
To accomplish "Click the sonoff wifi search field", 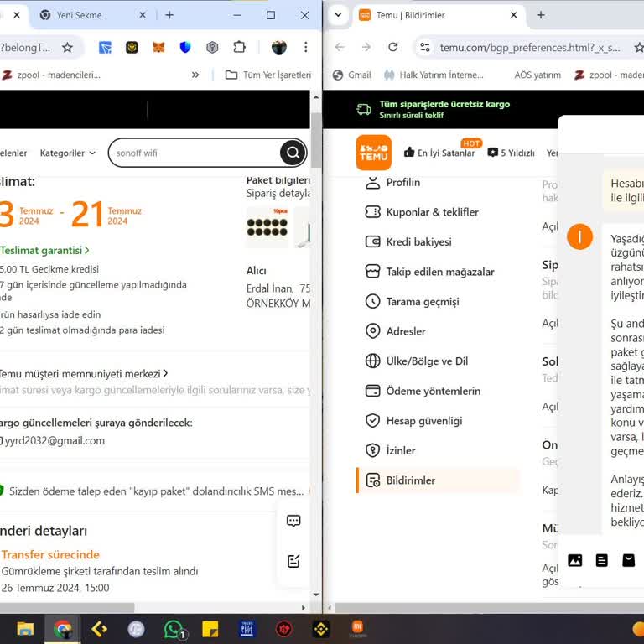I will pyautogui.click(x=195, y=153).
